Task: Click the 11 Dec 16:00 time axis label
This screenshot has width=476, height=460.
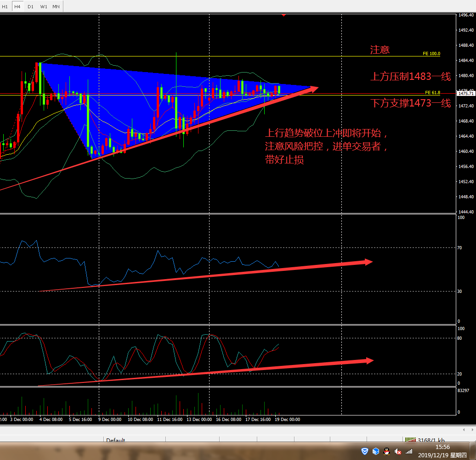Action: click(x=170, y=419)
